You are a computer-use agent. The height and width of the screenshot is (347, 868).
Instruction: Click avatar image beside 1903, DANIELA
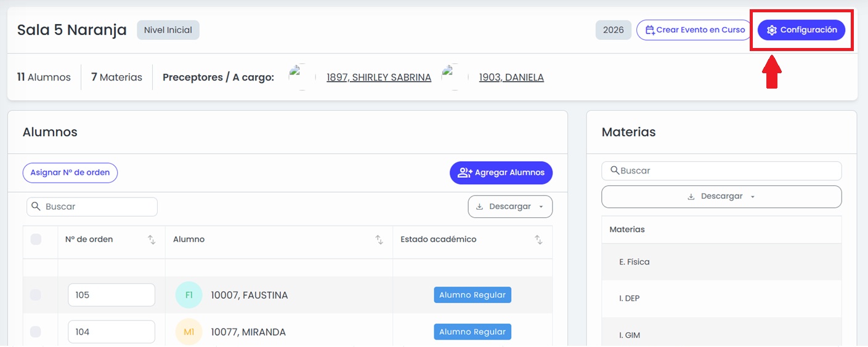454,77
